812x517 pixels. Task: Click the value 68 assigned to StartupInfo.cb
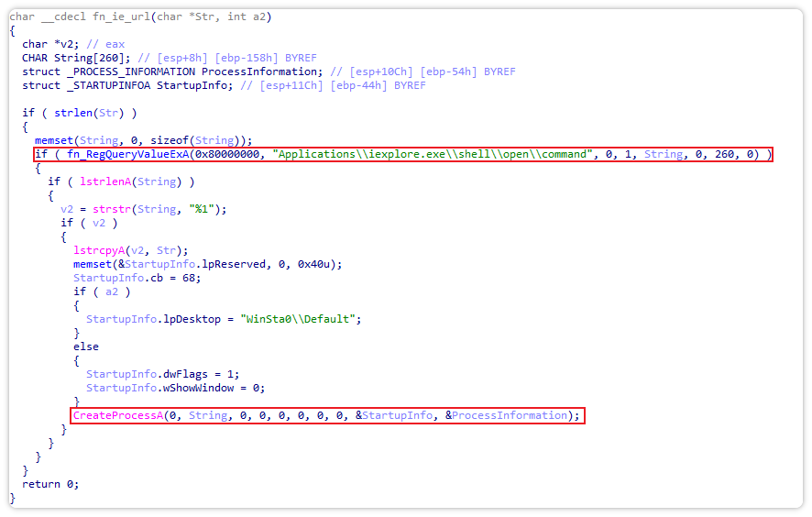coord(195,278)
